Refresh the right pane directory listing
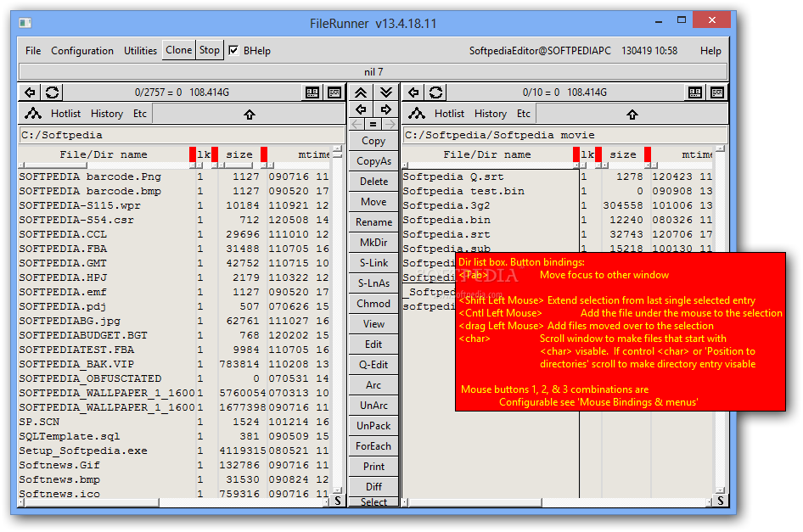This screenshot has height=532, width=803. pyautogui.click(x=435, y=92)
